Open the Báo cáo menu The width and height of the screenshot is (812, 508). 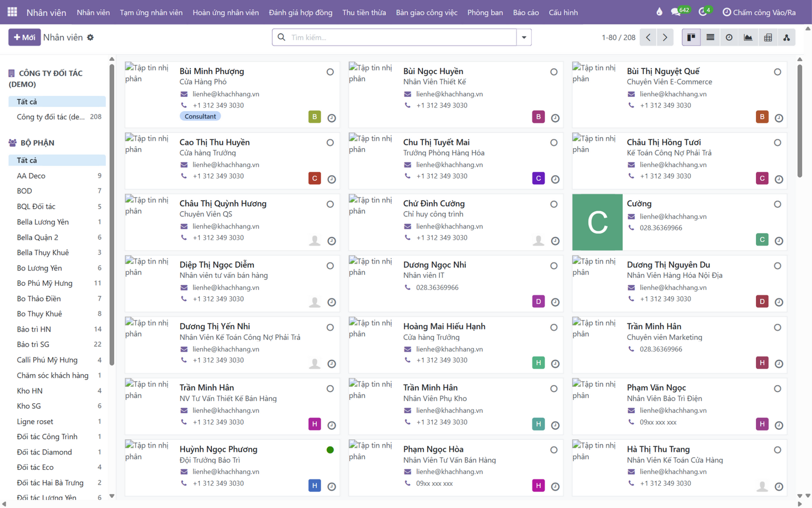(525, 12)
